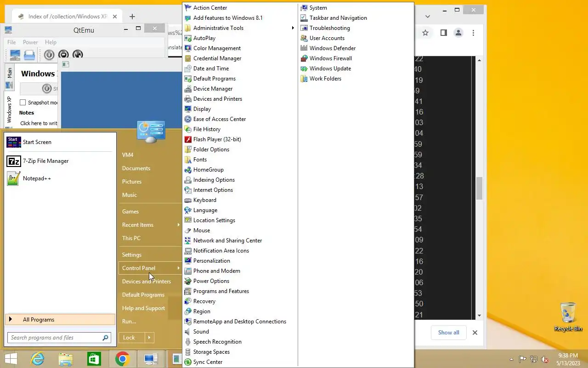
Task: Open a new Chrome tab
Action: tap(132, 17)
